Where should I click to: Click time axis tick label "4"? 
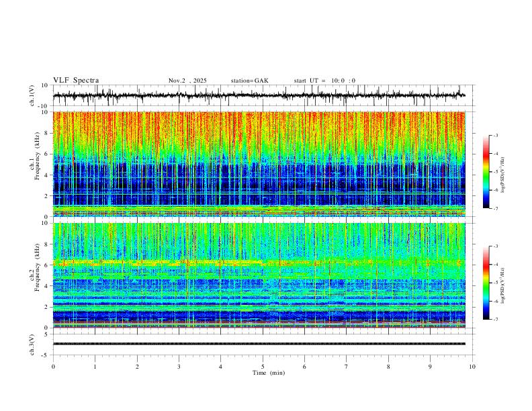pyautogui.click(x=220, y=367)
